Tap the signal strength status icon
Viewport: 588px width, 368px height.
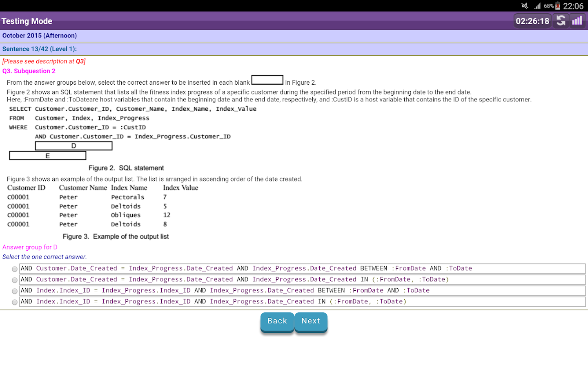click(537, 6)
